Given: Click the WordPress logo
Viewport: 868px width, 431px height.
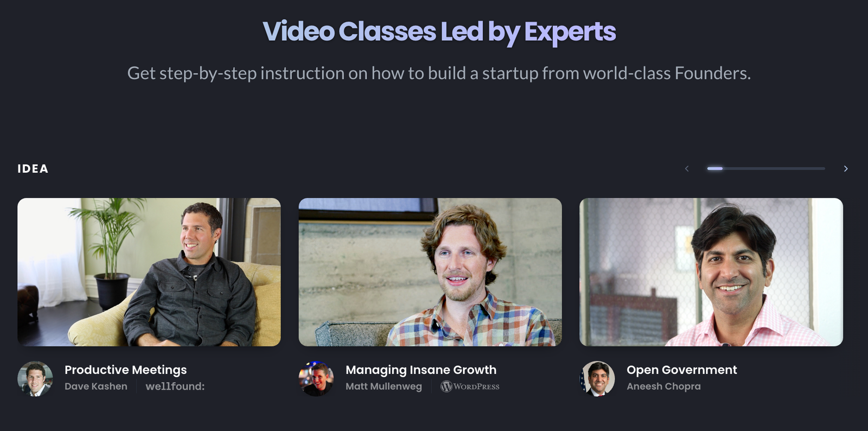Looking at the screenshot, I should [470, 386].
